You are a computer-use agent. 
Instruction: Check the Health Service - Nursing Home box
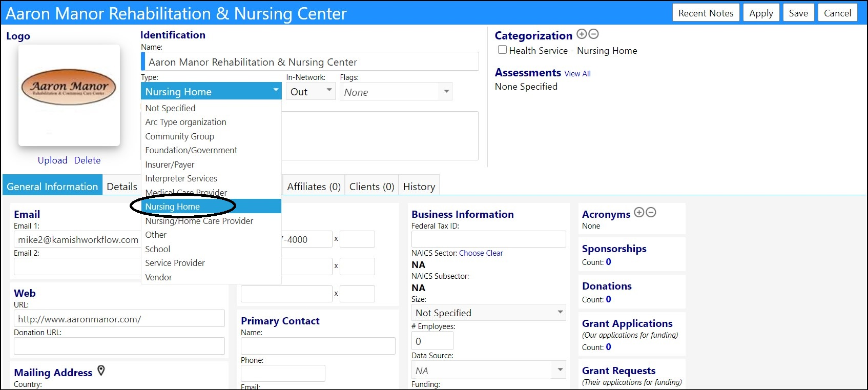(503, 50)
